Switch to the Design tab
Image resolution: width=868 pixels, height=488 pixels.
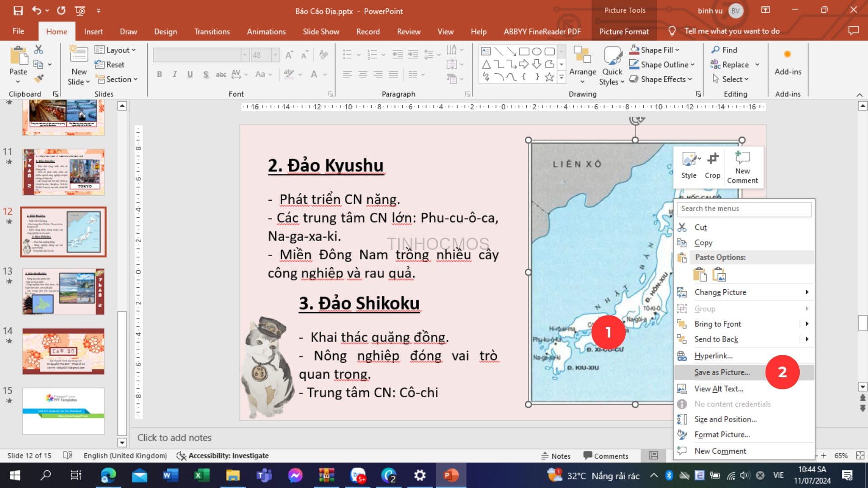(x=165, y=32)
